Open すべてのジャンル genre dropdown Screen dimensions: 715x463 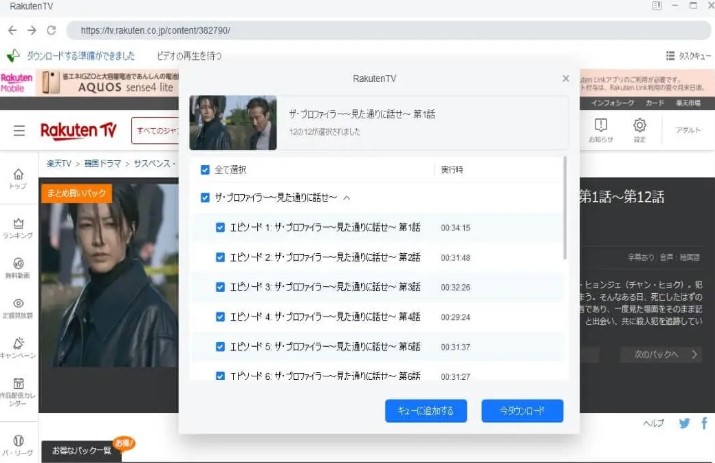[155, 130]
